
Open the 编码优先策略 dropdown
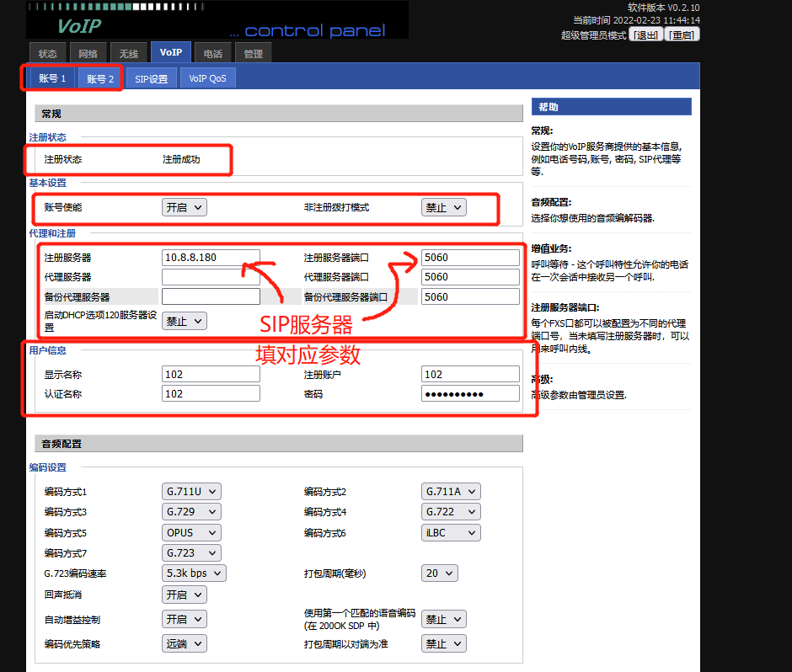[x=184, y=643]
